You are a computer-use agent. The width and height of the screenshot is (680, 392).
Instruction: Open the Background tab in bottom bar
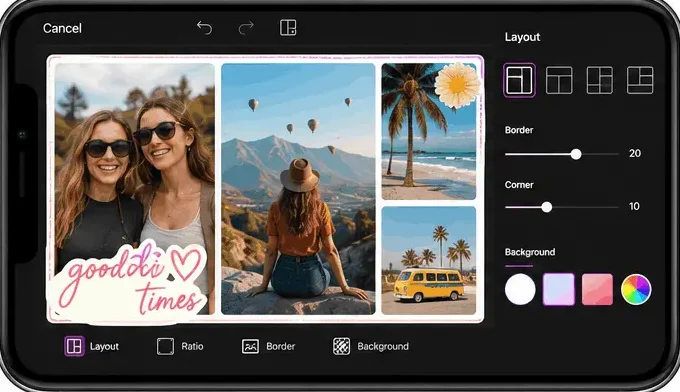click(x=371, y=346)
